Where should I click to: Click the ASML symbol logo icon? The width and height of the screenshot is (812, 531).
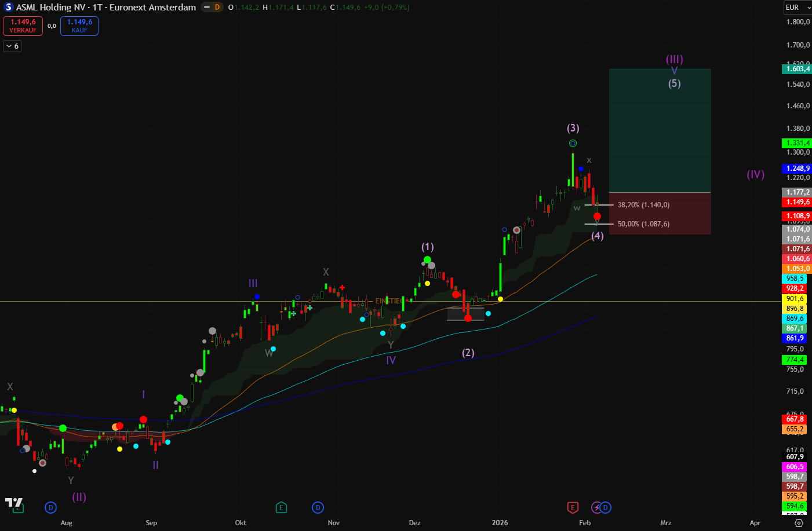[8, 8]
